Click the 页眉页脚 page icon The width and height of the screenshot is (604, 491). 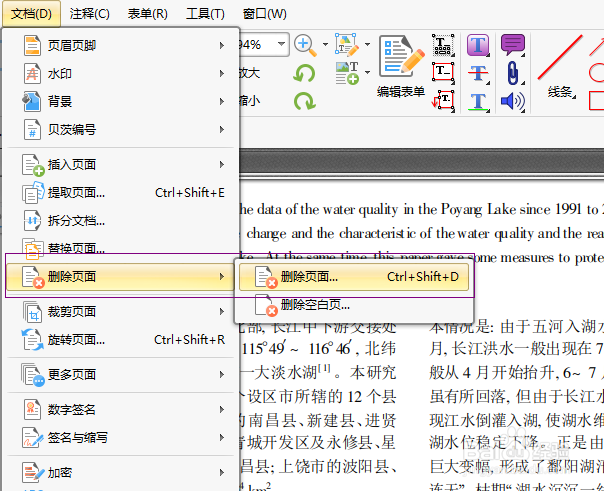point(32,45)
